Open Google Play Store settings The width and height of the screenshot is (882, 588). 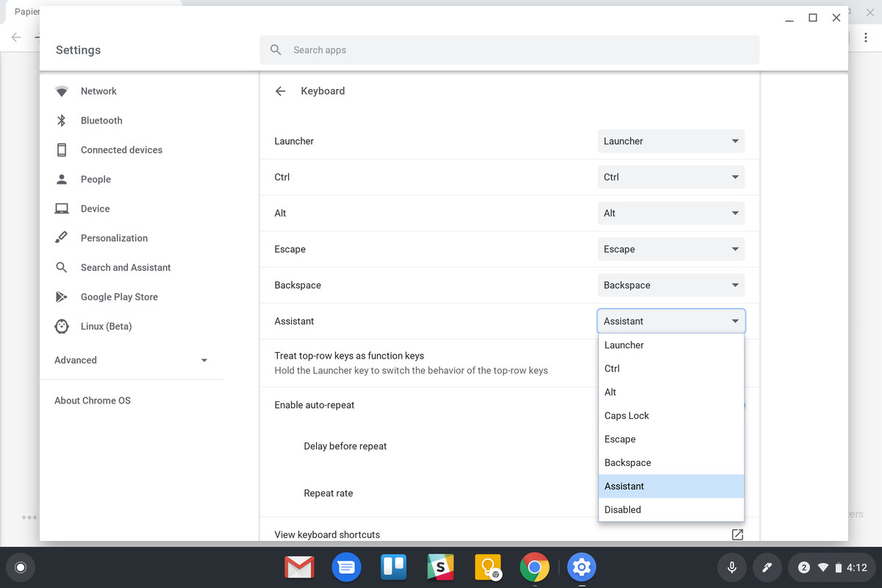(119, 296)
